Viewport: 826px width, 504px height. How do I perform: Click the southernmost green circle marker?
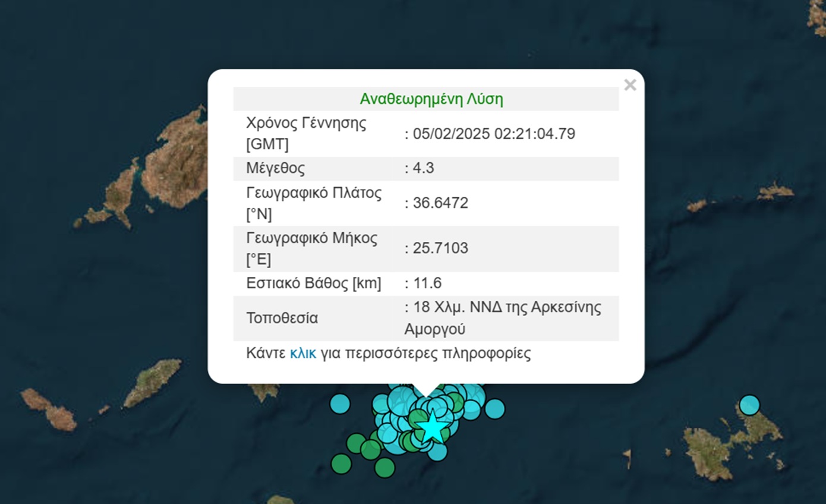point(384,468)
